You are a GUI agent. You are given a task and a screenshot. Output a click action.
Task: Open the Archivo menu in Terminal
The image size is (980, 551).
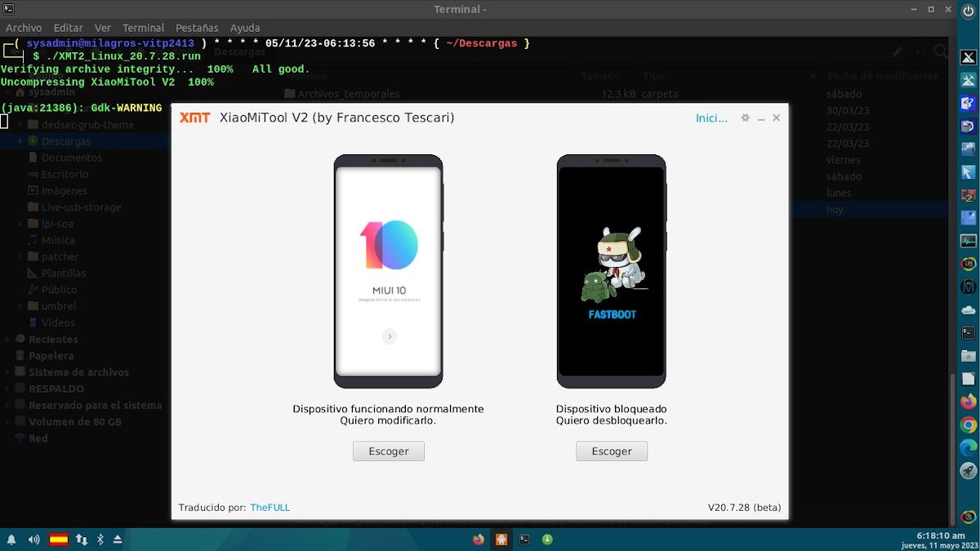click(24, 28)
